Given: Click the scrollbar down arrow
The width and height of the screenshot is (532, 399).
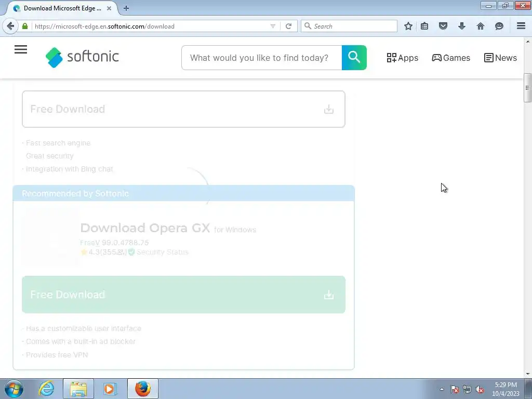Looking at the screenshot, I should 528,374.
